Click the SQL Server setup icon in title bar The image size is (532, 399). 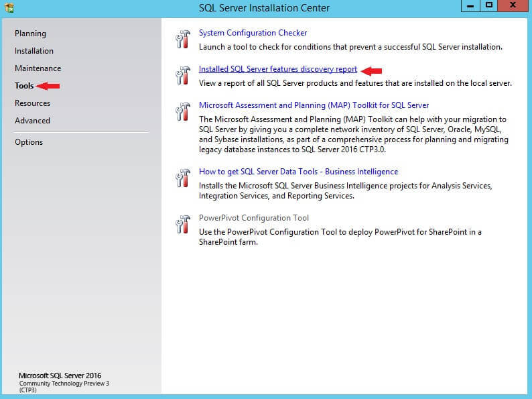(9, 7)
